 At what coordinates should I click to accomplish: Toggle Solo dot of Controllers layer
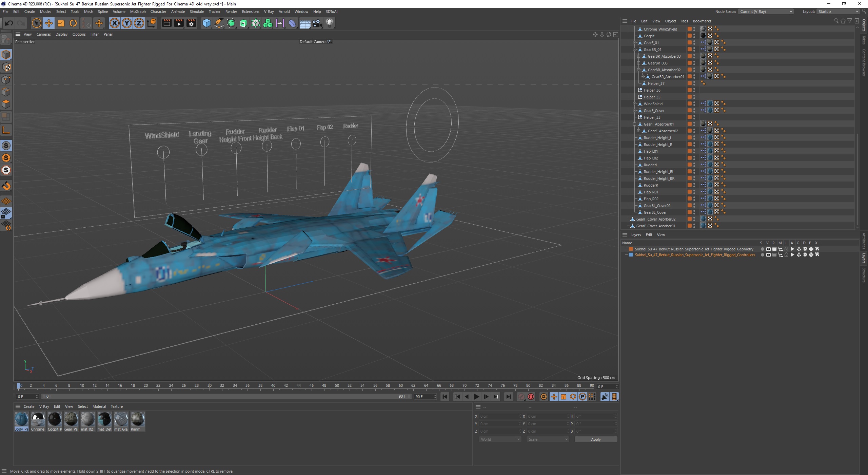(x=762, y=255)
